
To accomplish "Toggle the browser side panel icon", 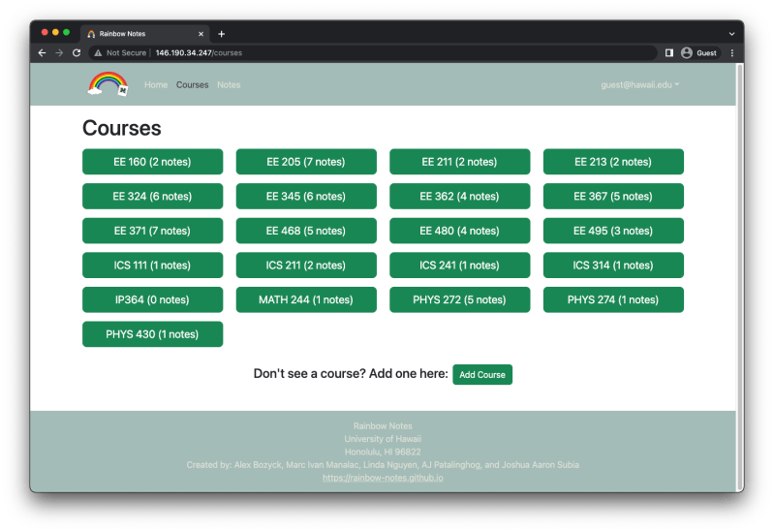I will point(669,53).
